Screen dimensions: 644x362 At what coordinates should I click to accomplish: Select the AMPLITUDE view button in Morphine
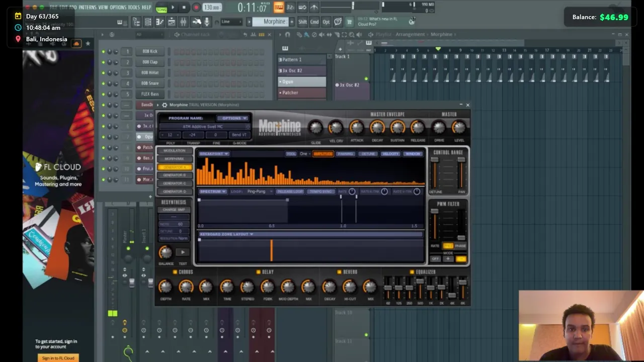point(323,154)
